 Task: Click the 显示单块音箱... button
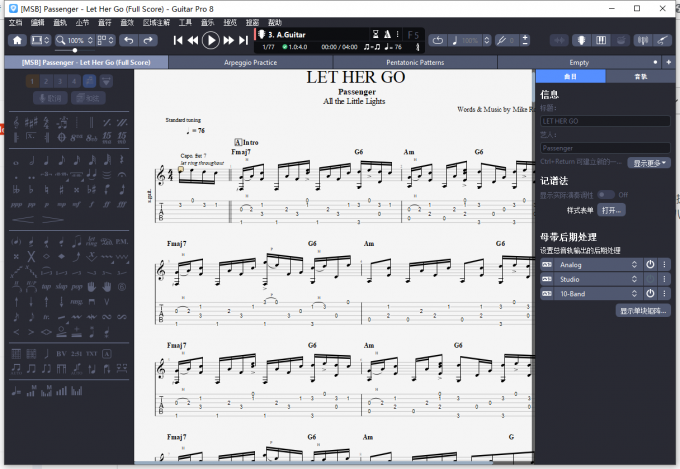click(x=645, y=311)
